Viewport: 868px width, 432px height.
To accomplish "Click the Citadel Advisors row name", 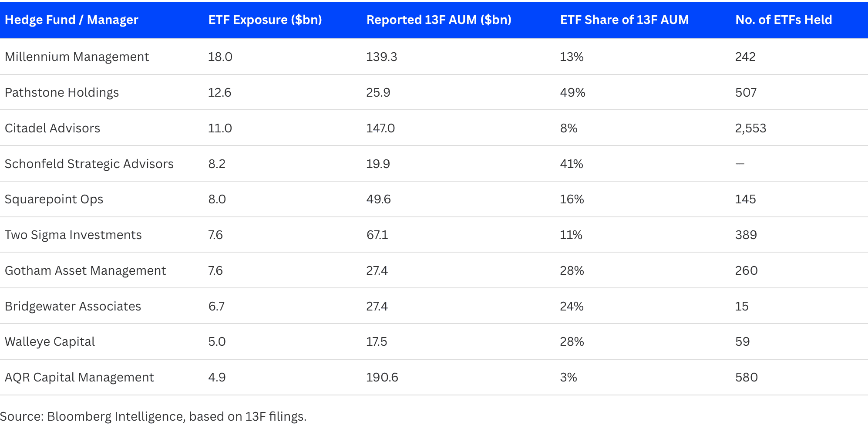I will coord(52,128).
